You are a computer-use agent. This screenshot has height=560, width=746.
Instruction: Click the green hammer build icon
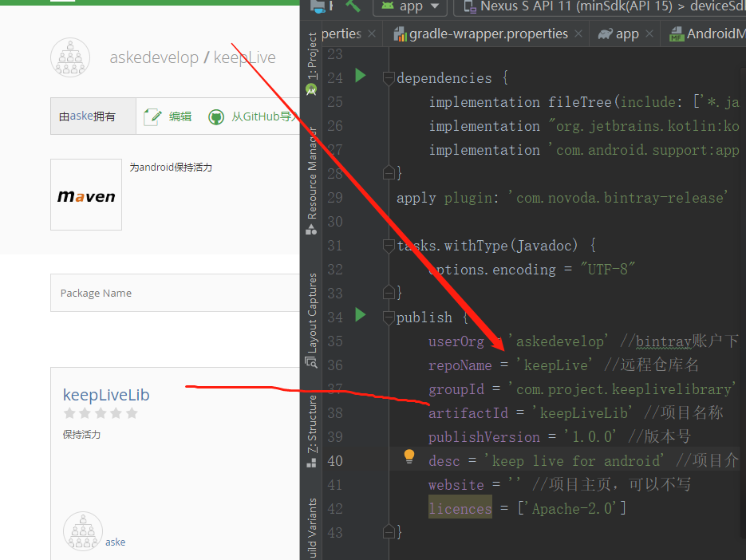353,6
